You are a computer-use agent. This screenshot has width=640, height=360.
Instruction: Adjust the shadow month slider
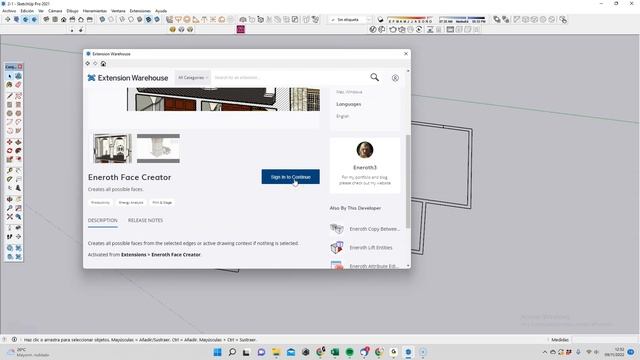(410, 20)
